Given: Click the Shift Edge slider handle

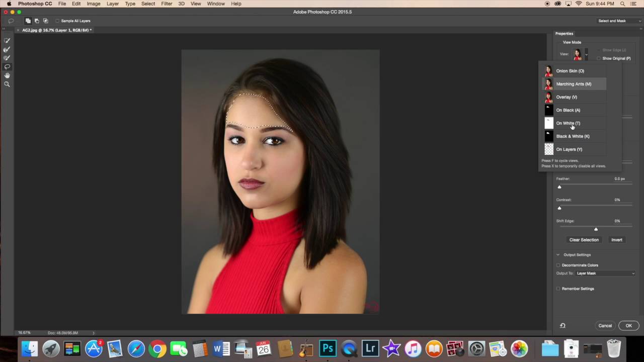Looking at the screenshot, I should 596,229.
